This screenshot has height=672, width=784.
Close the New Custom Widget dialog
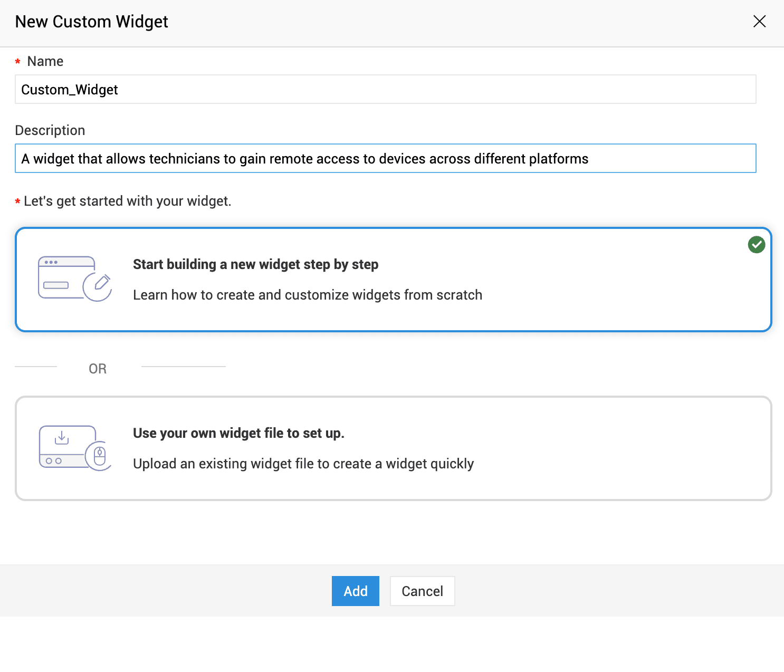point(759,22)
